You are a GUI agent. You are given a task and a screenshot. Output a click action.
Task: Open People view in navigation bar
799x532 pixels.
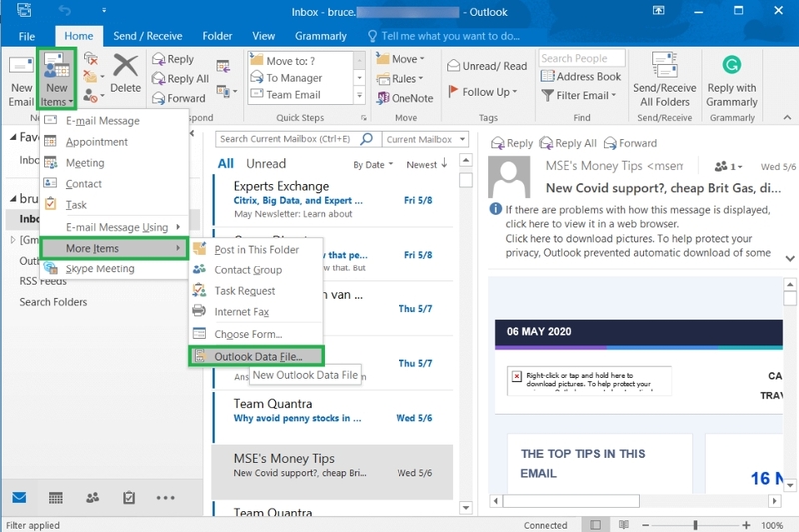(x=92, y=498)
